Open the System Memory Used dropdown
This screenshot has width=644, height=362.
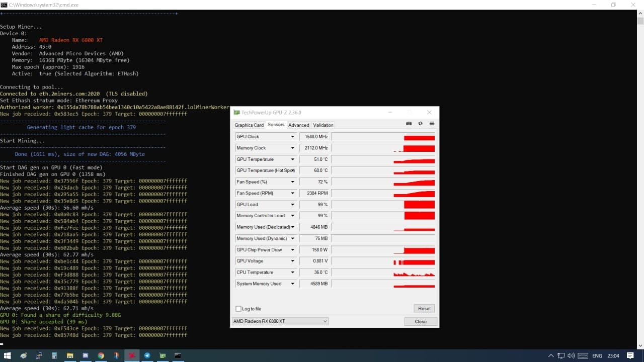(x=292, y=284)
